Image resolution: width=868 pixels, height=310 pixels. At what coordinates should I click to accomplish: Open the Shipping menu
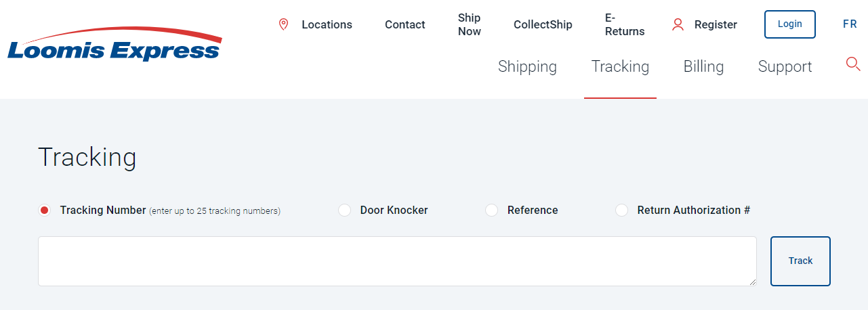point(527,66)
